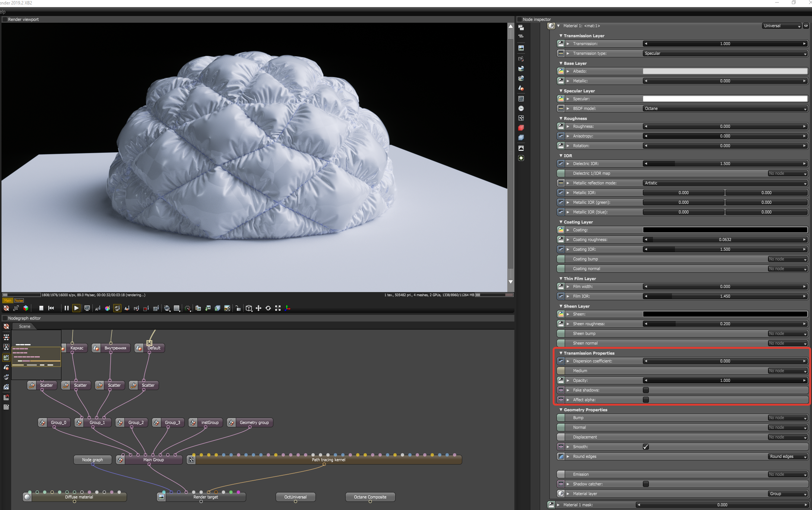Click the Albedo color swatch

tap(725, 71)
